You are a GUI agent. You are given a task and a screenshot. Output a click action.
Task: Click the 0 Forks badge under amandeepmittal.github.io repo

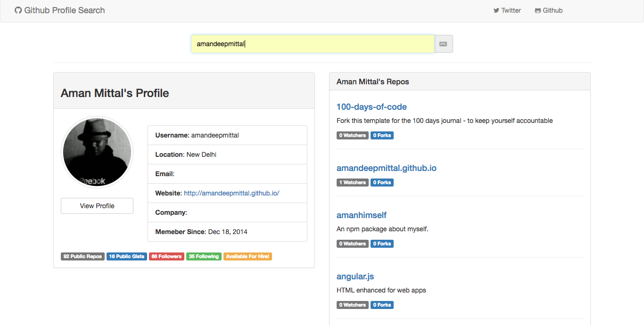tap(382, 182)
